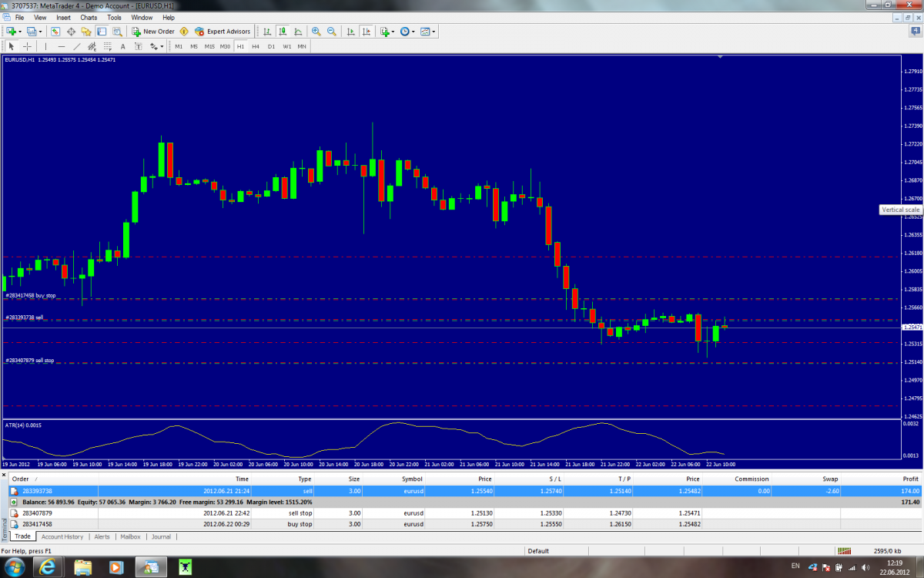Screen dimensions: 924x578
Task: Click the New Order button
Action: coord(153,32)
